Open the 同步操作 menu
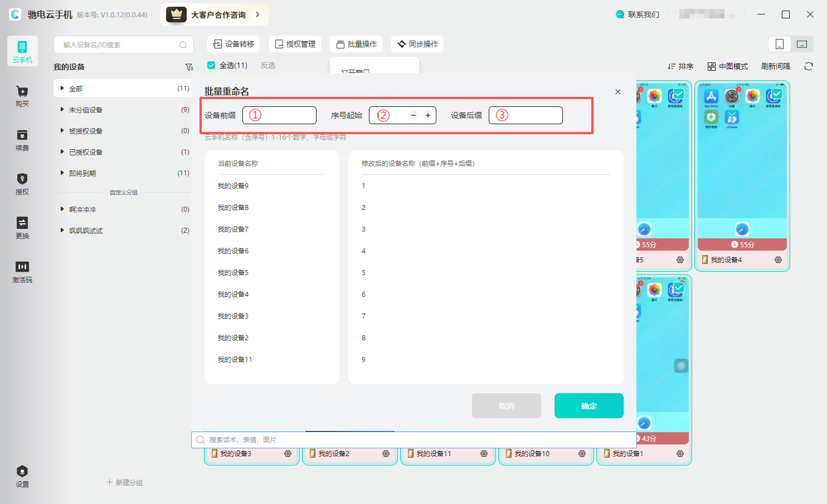Viewport: 827px width, 504px height. (x=417, y=44)
